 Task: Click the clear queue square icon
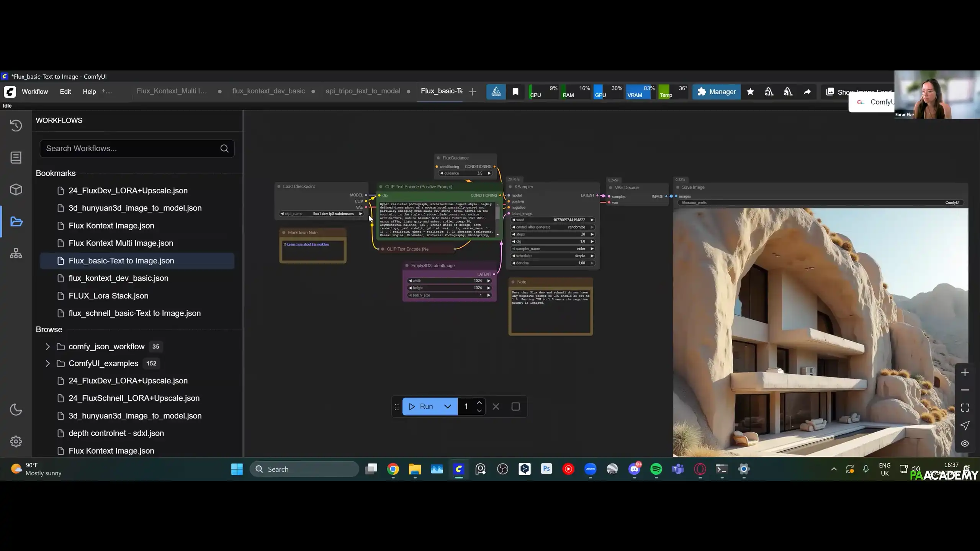(515, 407)
